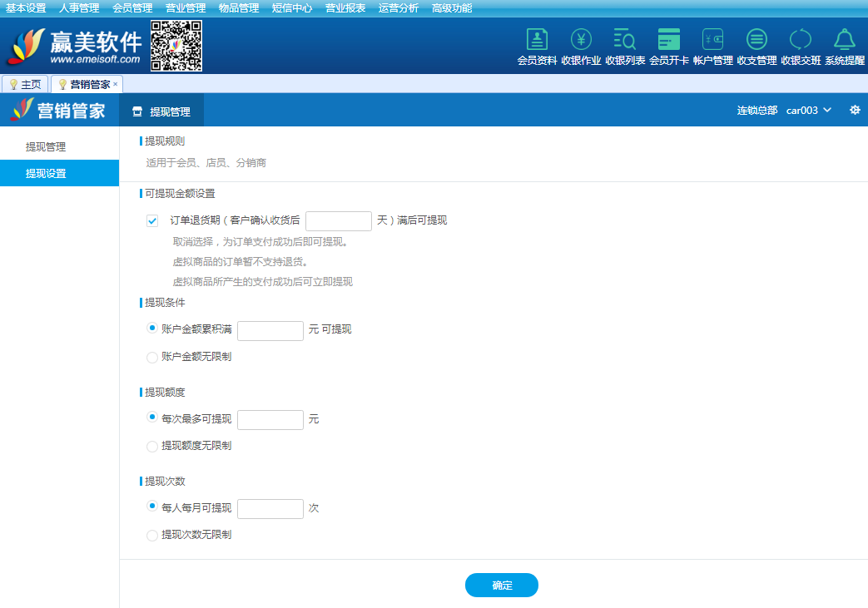
Task: Select the 账户金额无限制 radio option
Action: pos(152,357)
